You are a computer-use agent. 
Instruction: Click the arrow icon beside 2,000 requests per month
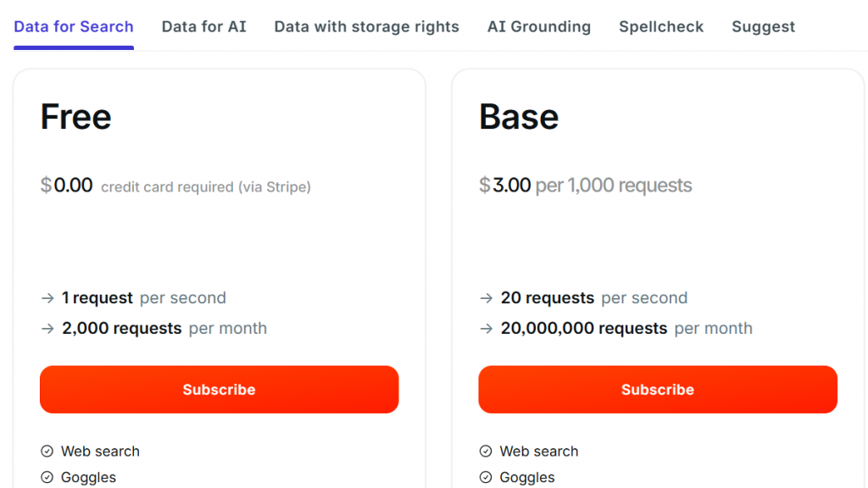click(47, 329)
